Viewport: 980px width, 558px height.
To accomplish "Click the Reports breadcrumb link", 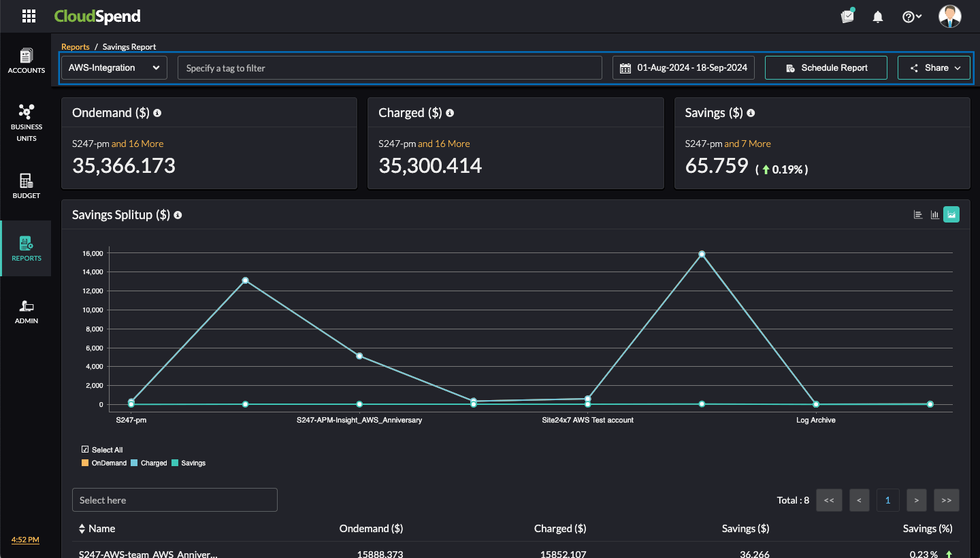I will pos(76,47).
